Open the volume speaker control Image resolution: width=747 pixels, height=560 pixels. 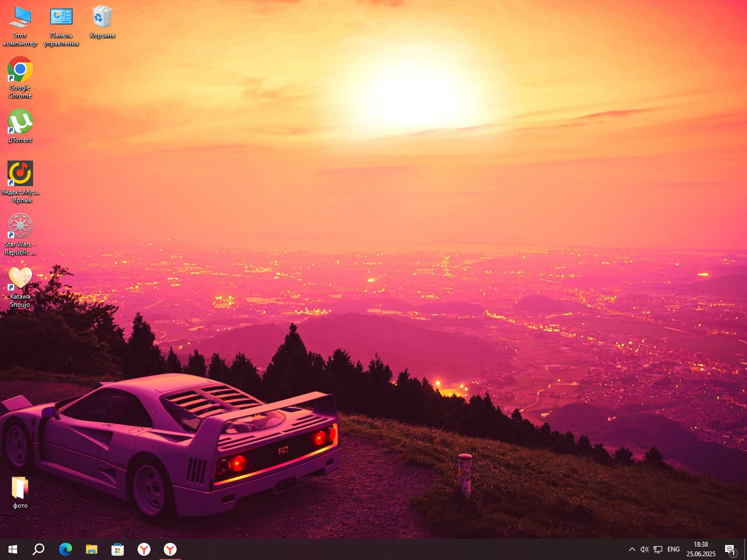644,549
